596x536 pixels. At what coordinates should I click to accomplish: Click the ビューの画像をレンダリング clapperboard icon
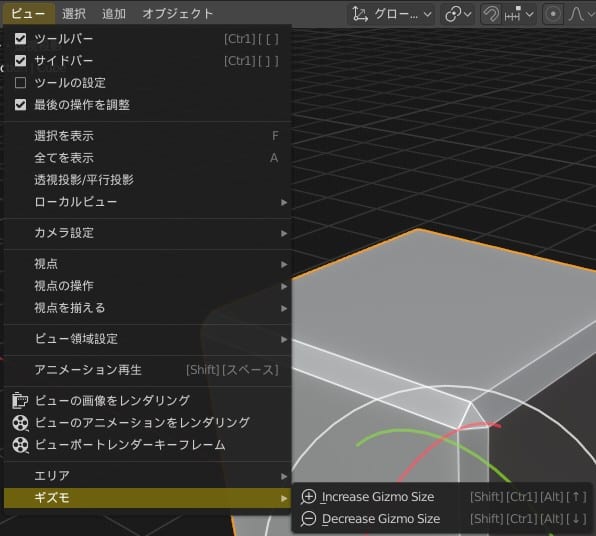[20, 400]
